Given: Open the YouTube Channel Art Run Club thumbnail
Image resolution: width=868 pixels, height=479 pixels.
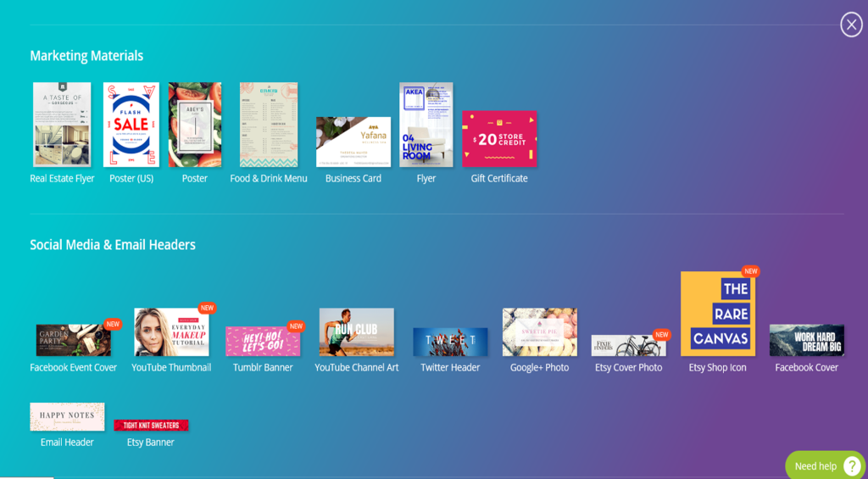Looking at the screenshot, I should 357,331.
